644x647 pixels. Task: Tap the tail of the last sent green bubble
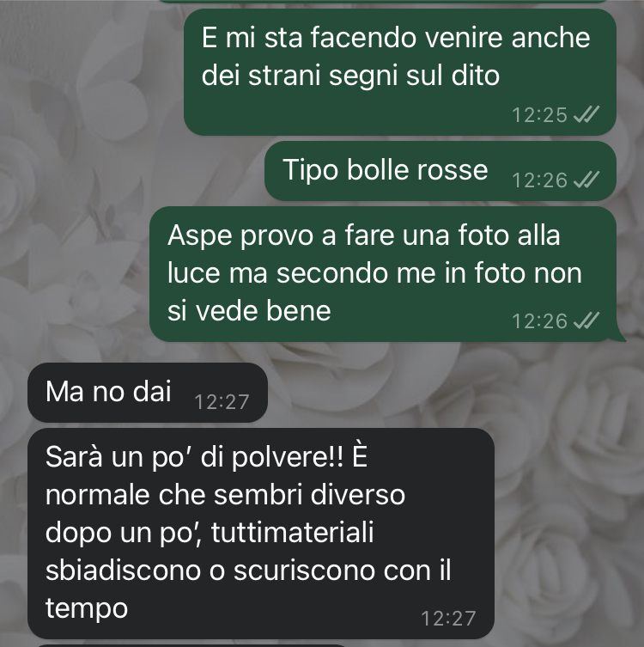620,336
